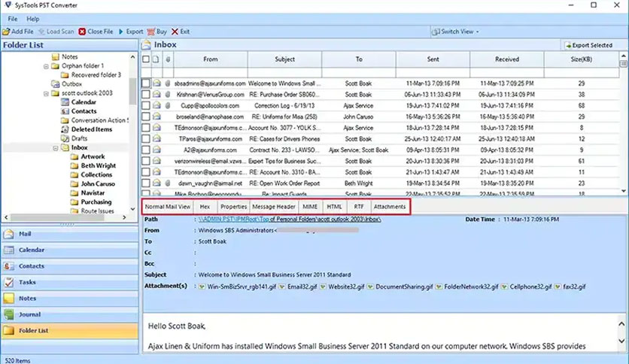Open the Help menu
Screen dimensions: 629x364
click(x=32, y=19)
